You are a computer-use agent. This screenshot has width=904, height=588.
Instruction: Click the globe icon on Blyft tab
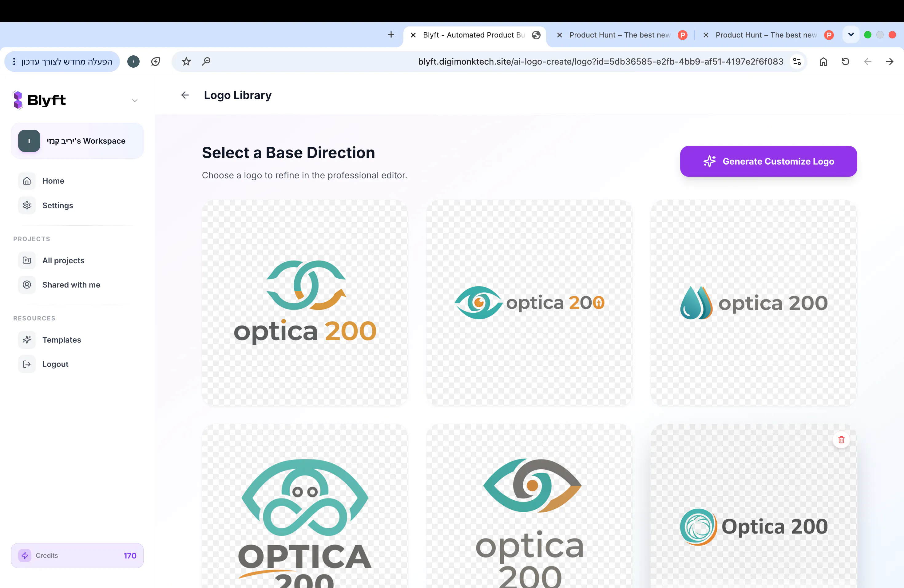tap(536, 35)
